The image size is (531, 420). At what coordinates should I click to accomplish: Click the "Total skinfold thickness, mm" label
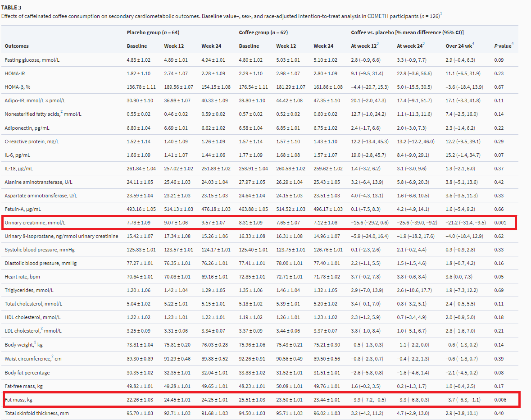[x=36, y=414]
